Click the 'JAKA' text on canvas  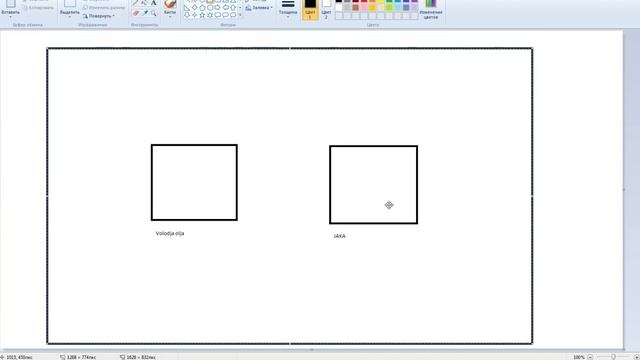pyautogui.click(x=340, y=236)
